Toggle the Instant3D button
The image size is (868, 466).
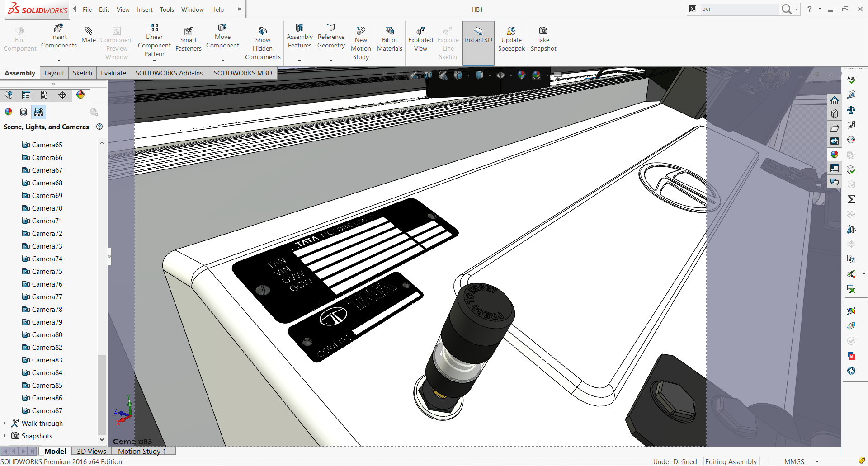[478, 35]
